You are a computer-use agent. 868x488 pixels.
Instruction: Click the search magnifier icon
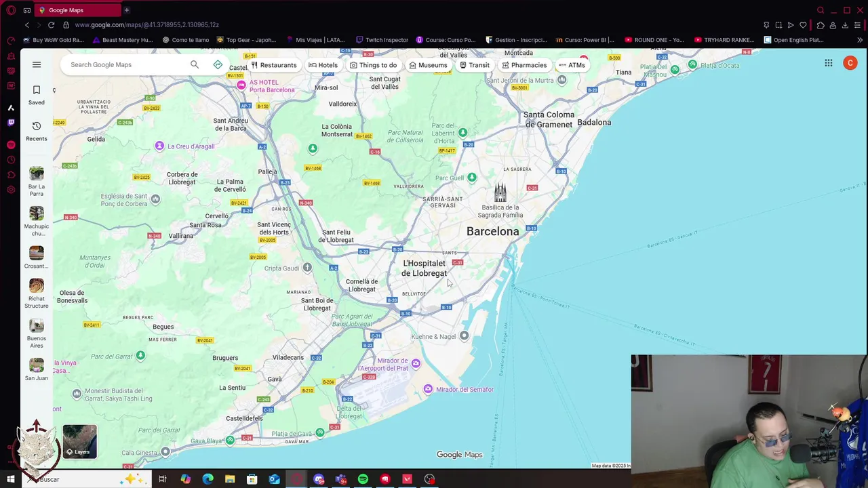(x=195, y=64)
